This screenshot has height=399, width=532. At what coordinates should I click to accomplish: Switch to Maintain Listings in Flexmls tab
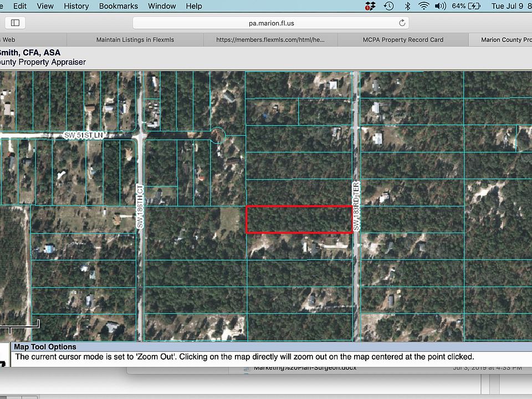pyautogui.click(x=135, y=40)
